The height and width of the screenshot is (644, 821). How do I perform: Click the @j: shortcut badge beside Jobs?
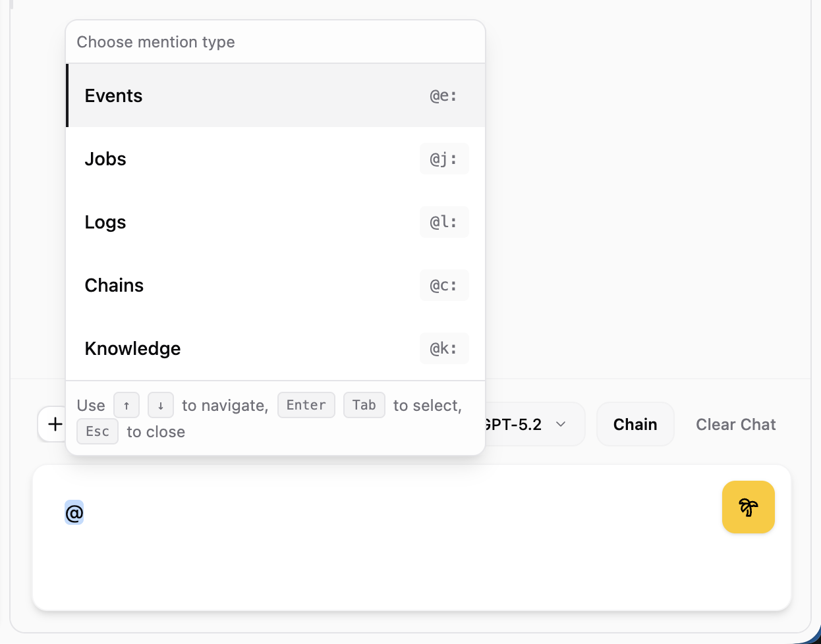[443, 159]
